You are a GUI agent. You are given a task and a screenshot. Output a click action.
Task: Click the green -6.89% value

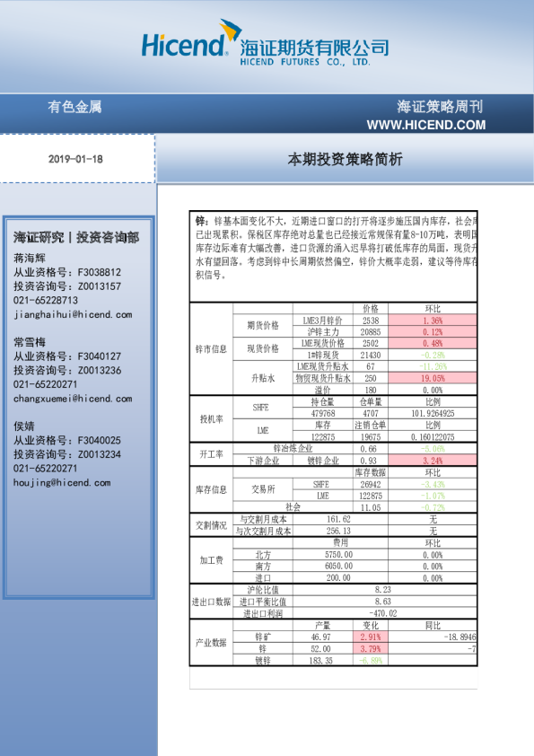click(371, 661)
